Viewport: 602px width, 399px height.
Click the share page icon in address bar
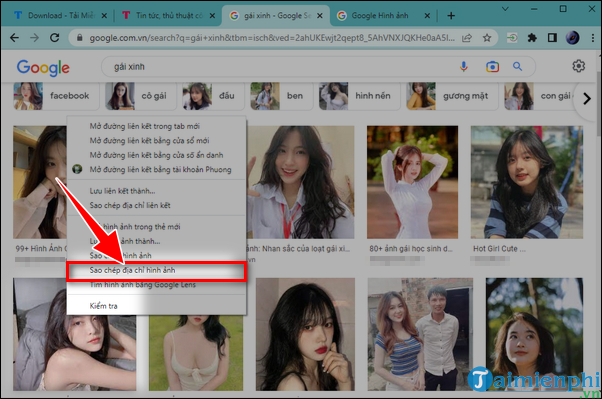coord(467,38)
